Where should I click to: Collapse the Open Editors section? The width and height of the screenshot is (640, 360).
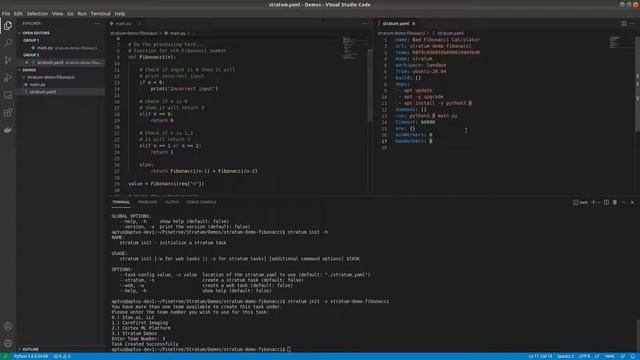36,33
